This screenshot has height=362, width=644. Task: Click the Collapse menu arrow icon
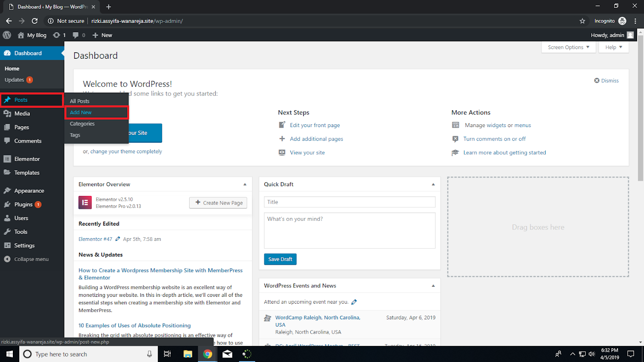[7, 259]
